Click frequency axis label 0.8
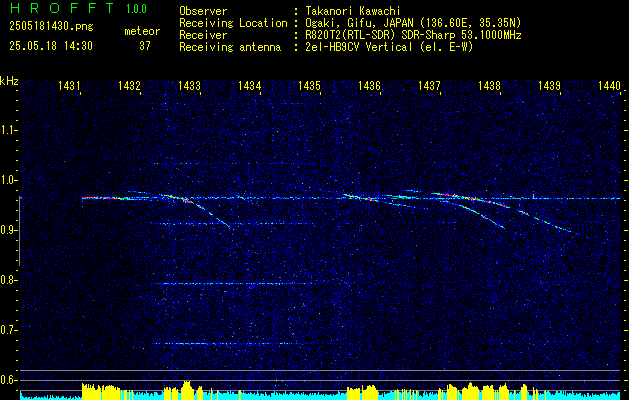 tap(8, 280)
